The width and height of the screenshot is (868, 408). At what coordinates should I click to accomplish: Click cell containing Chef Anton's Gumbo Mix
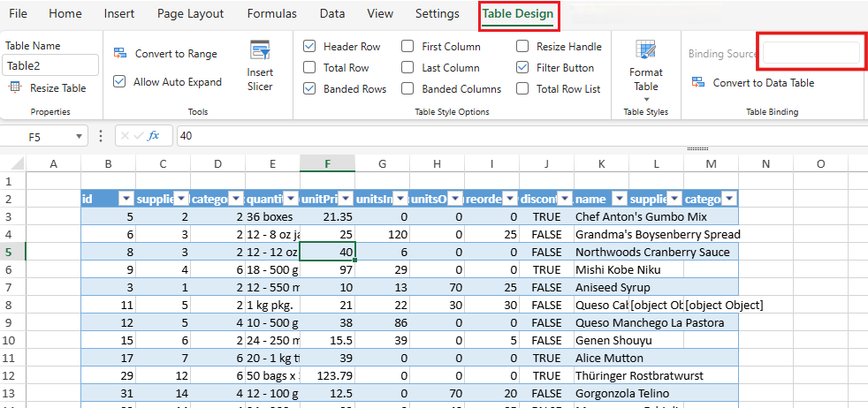tap(601, 216)
